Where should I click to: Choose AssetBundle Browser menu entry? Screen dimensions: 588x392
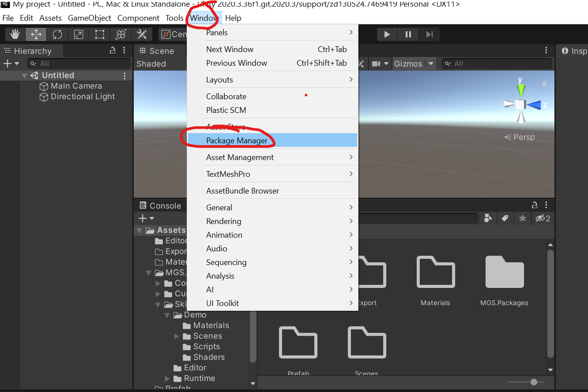click(x=272, y=191)
